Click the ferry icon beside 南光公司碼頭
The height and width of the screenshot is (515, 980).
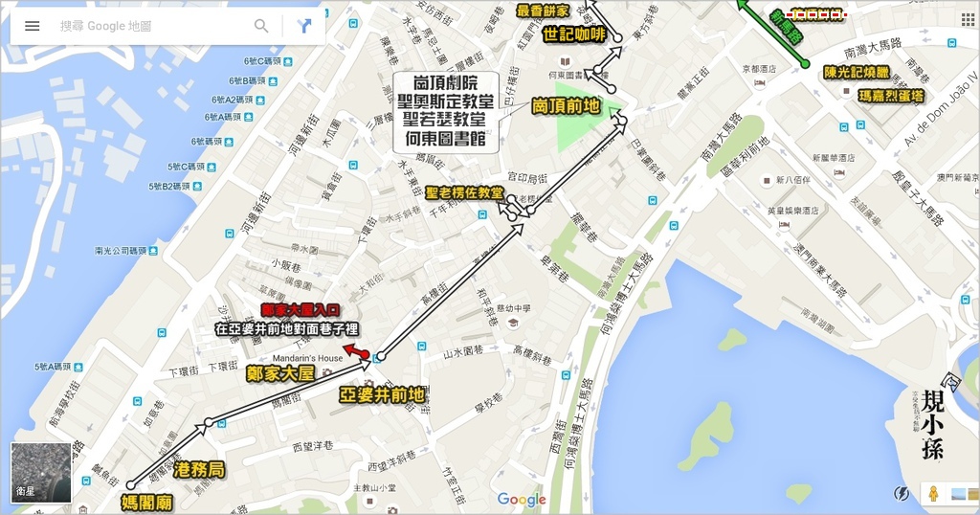tap(153, 251)
